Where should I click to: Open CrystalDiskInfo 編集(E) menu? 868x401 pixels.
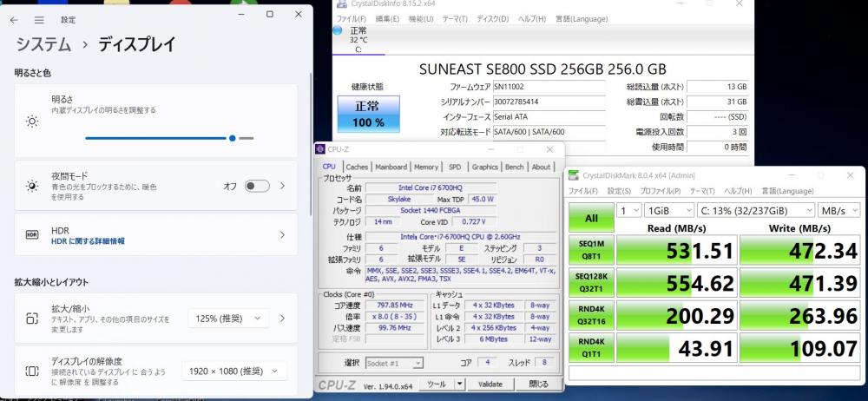tap(387, 19)
